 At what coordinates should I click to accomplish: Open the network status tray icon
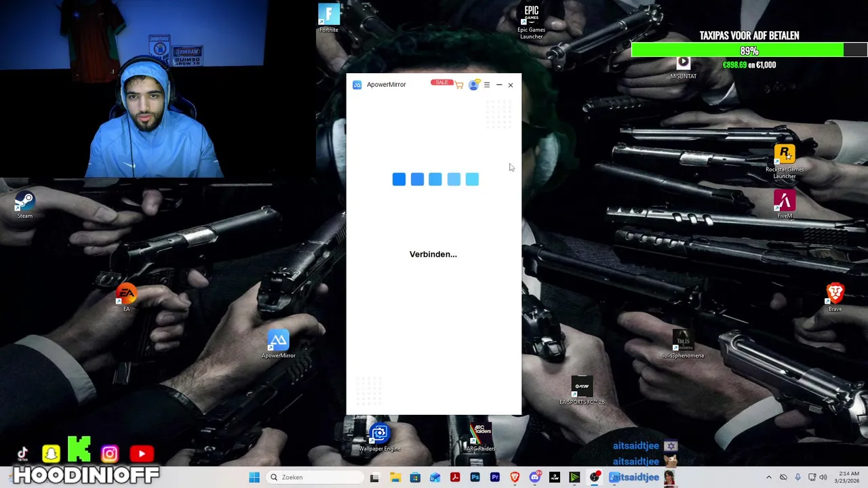[812, 477]
